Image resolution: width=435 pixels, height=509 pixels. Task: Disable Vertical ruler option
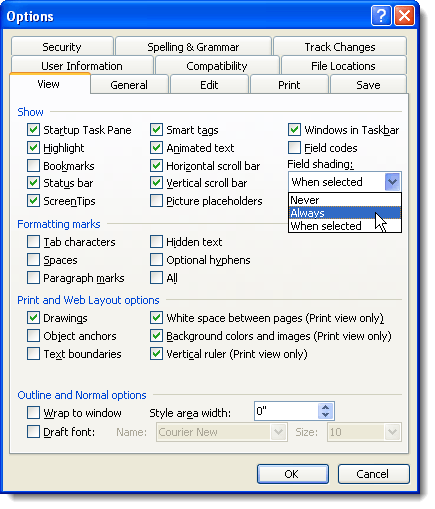(156, 354)
